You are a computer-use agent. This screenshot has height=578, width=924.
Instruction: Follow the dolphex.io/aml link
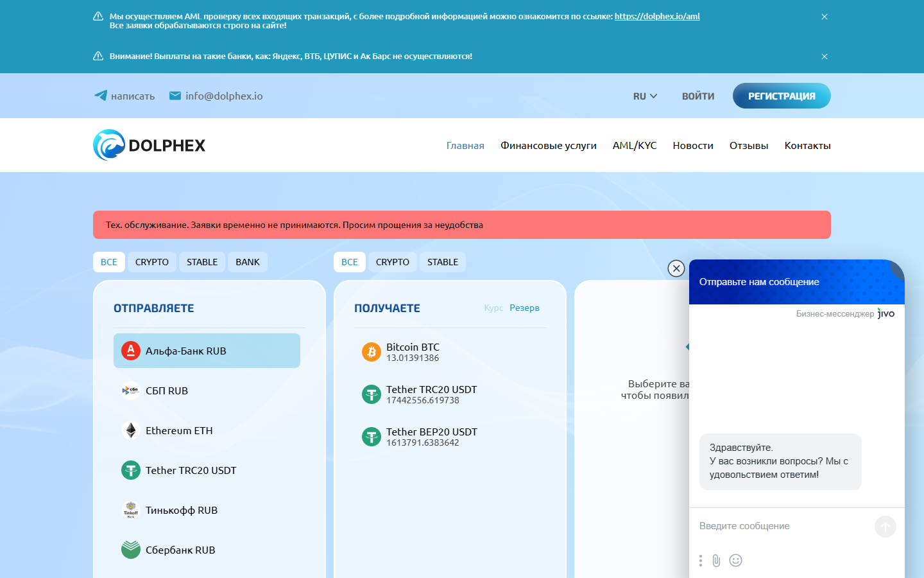(x=657, y=17)
